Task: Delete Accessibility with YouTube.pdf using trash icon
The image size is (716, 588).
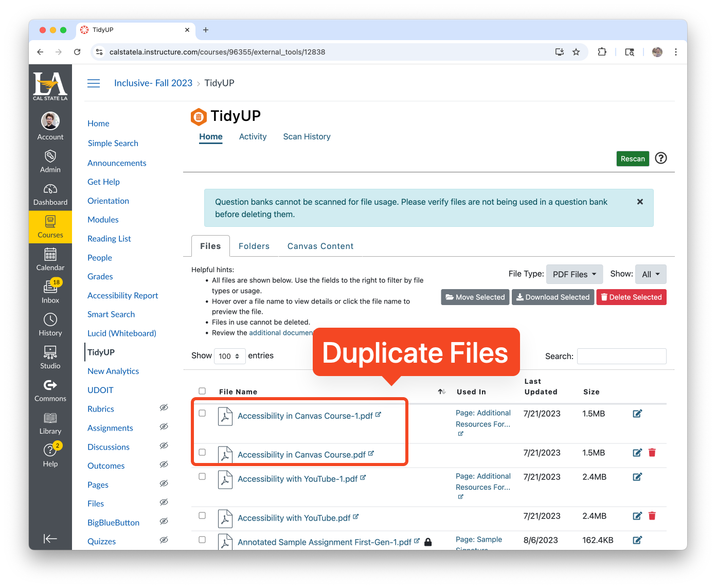Action: tap(652, 516)
